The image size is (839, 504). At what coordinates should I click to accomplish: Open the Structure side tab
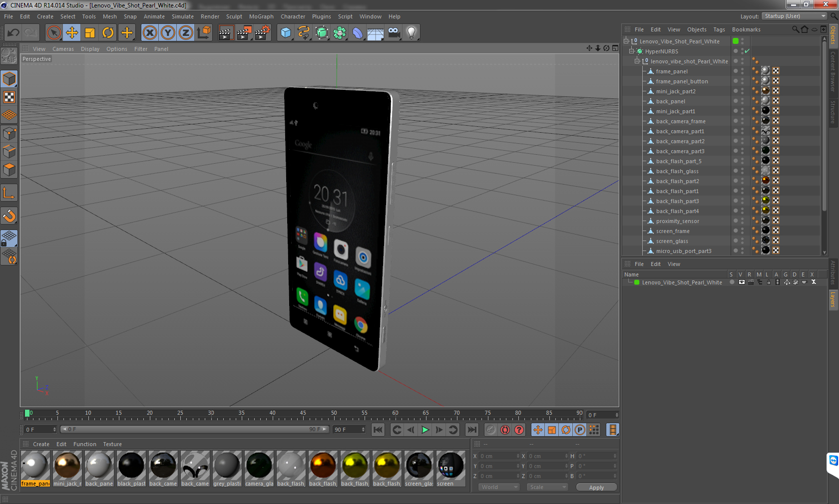(x=833, y=112)
